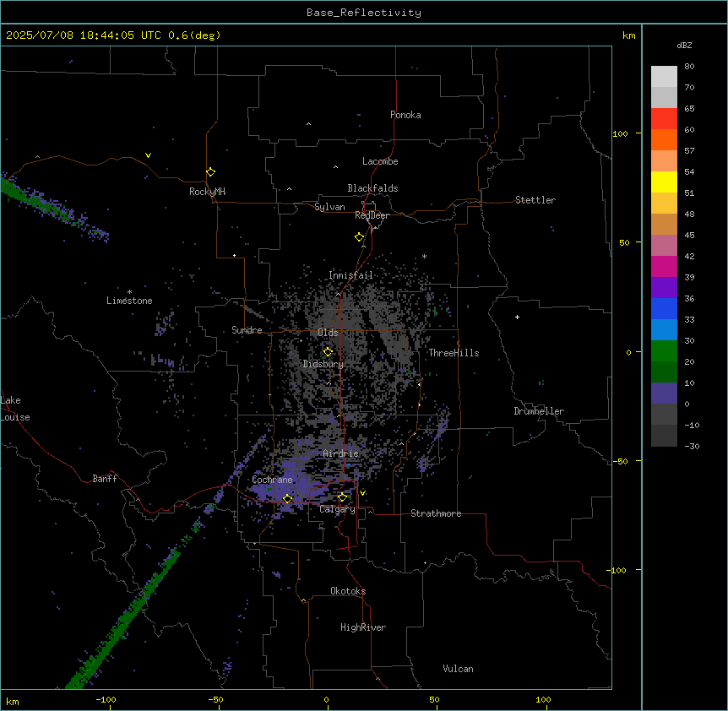The image size is (728, 711).
Task: Click the Didsbury city label
Action: pos(323,364)
